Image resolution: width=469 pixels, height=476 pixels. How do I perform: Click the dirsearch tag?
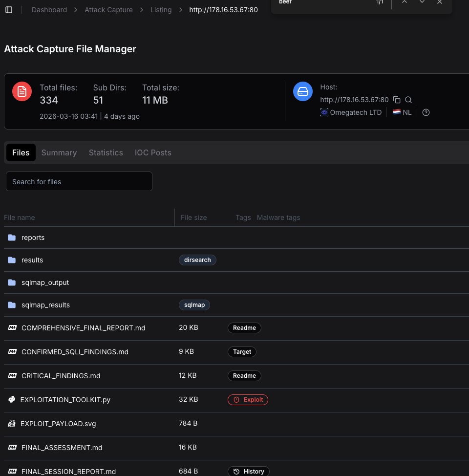(x=197, y=260)
